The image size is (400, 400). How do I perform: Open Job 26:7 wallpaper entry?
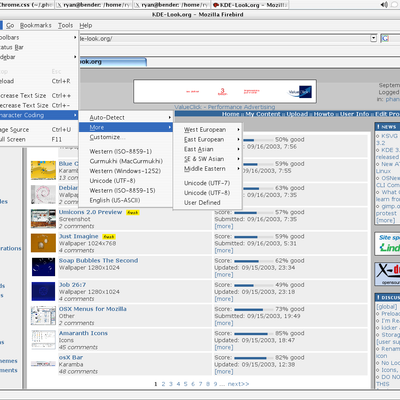coord(72,285)
